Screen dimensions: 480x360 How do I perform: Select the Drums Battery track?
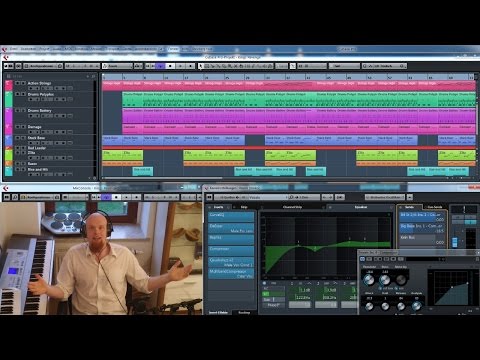pos(40,110)
